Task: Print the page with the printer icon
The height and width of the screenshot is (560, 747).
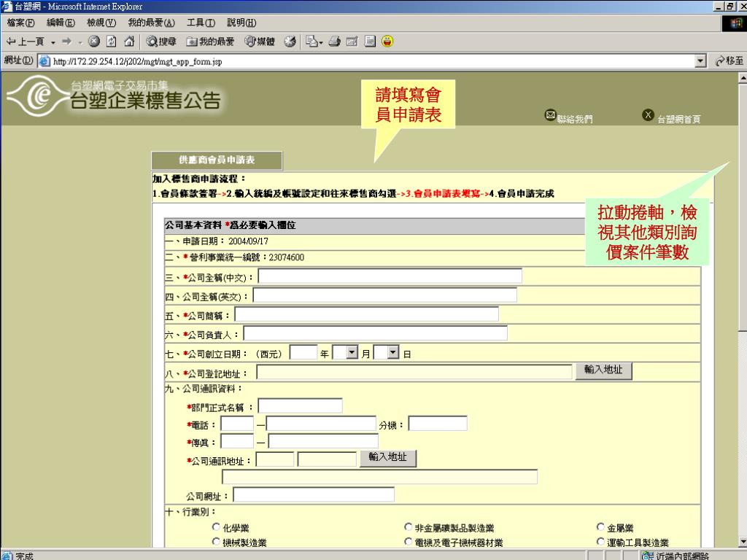Action: click(x=335, y=42)
